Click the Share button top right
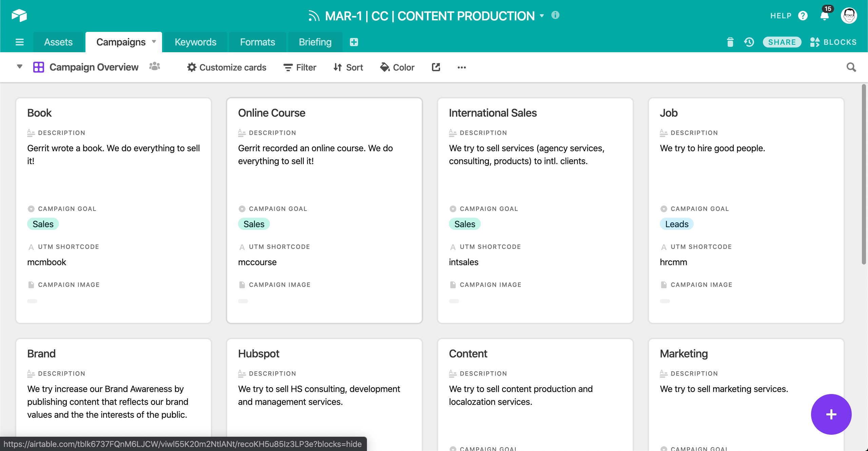The height and width of the screenshot is (451, 868). point(782,41)
